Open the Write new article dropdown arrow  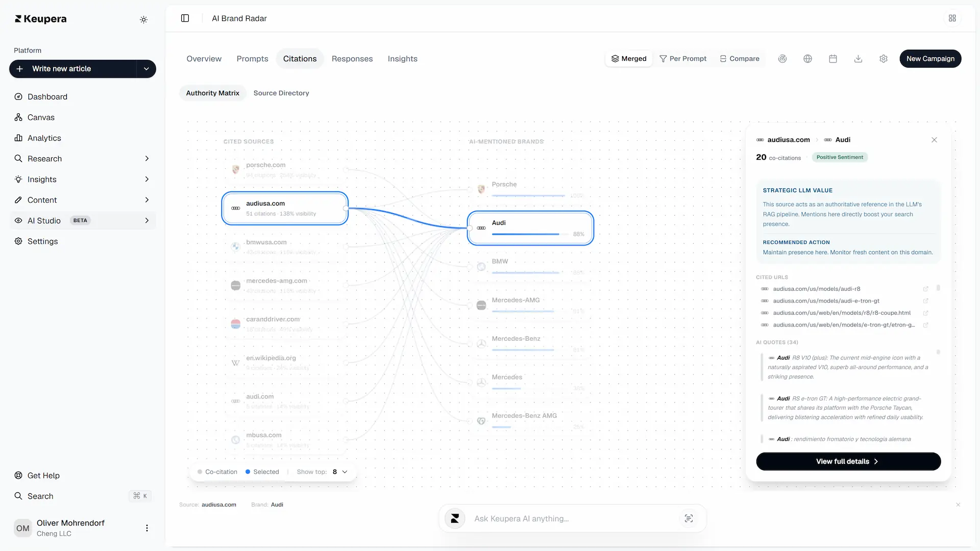146,69
